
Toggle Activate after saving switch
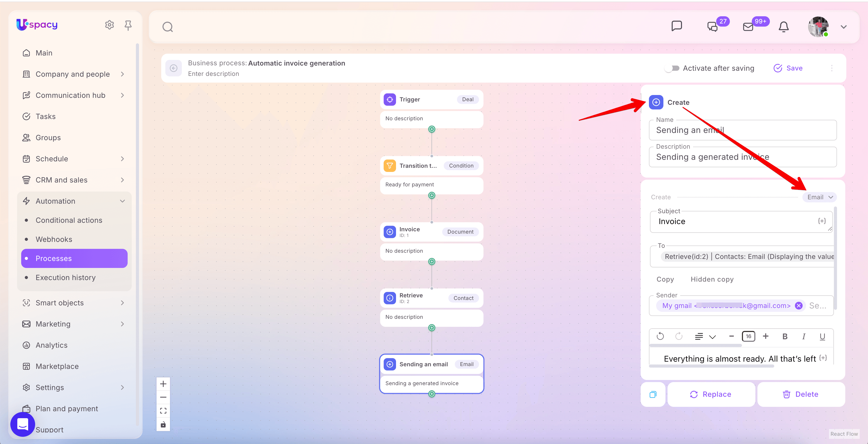point(672,68)
